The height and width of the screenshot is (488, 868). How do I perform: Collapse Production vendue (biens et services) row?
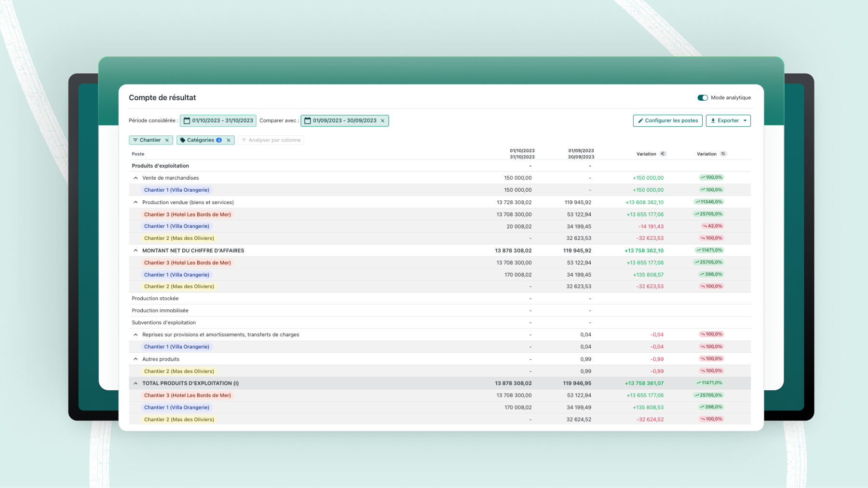pos(136,202)
